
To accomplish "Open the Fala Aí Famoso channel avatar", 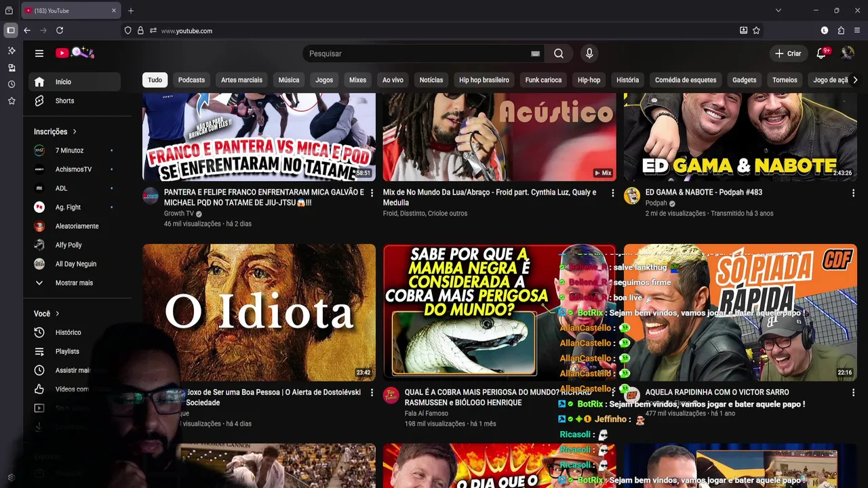I will [x=391, y=396].
